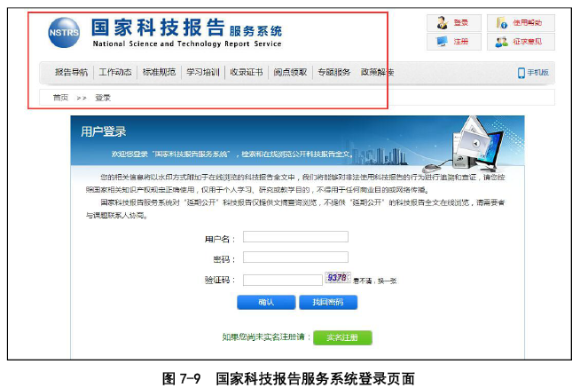The height and width of the screenshot is (388, 588).
Task: Click 首页 breadcrumb link
Action: 60,97
